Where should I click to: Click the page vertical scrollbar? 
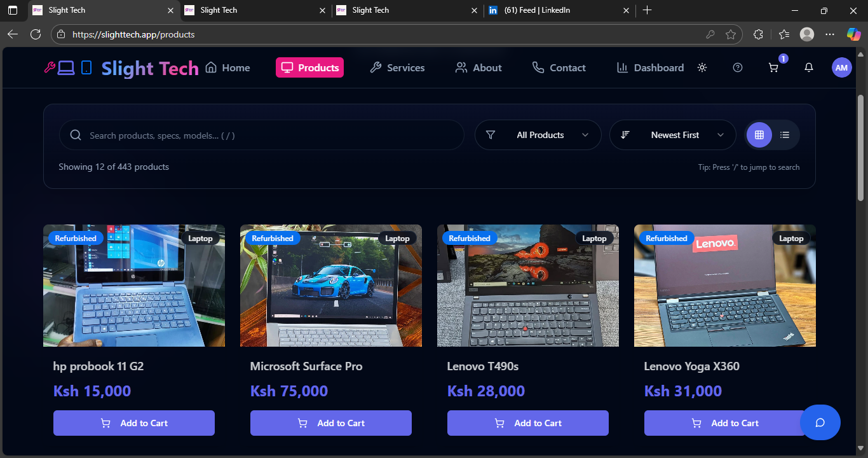point(861,148)
